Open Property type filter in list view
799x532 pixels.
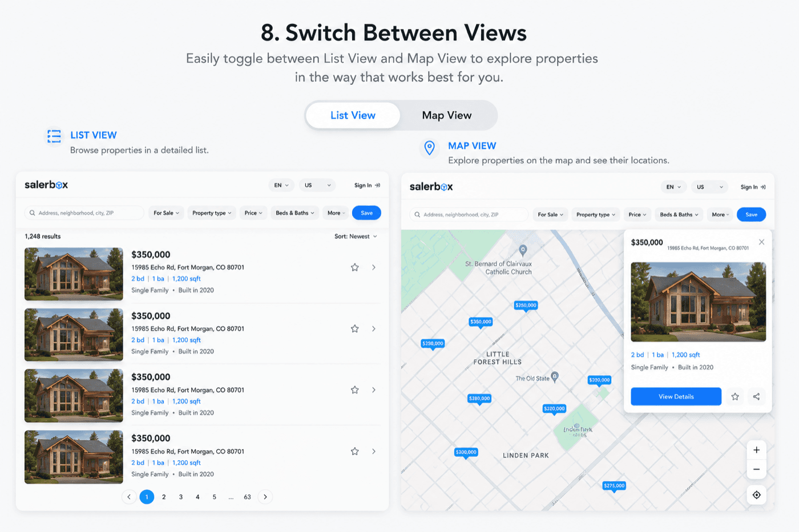tap(212, 213)
